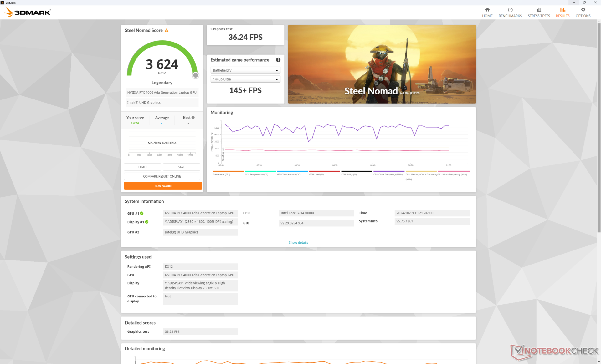Click the SAVE result button
The image size is (601, 364).
[x=181, y=167]
